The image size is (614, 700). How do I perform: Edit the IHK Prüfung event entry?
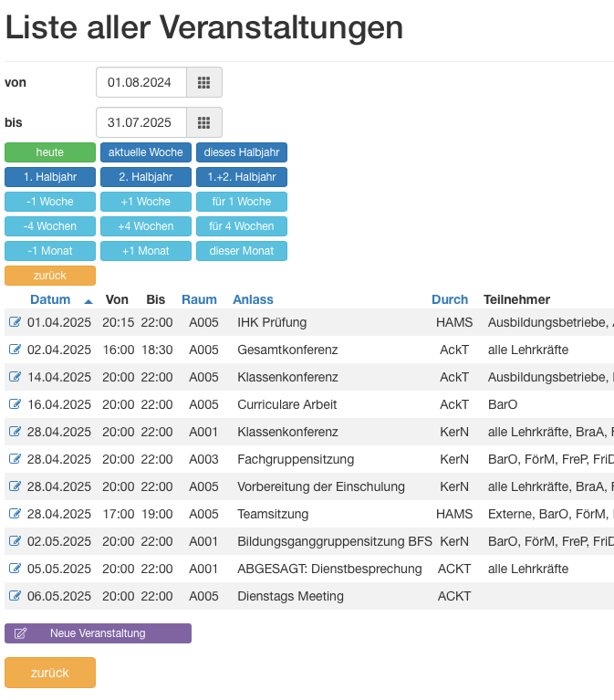pyautogui.click(x=15, y=322)
